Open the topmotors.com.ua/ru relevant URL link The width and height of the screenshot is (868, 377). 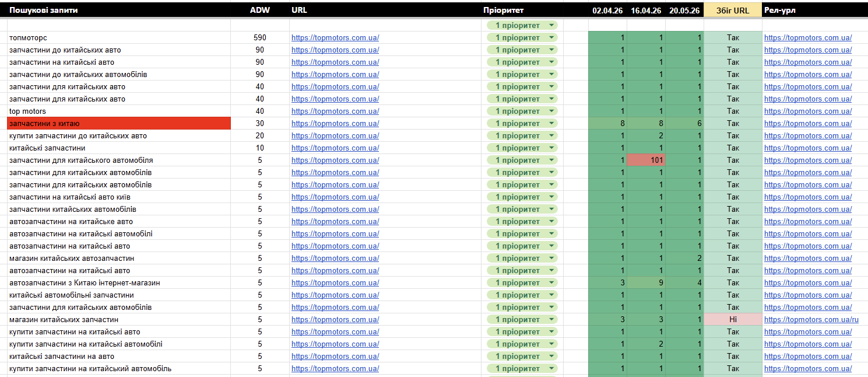click(x=811, y=319)
